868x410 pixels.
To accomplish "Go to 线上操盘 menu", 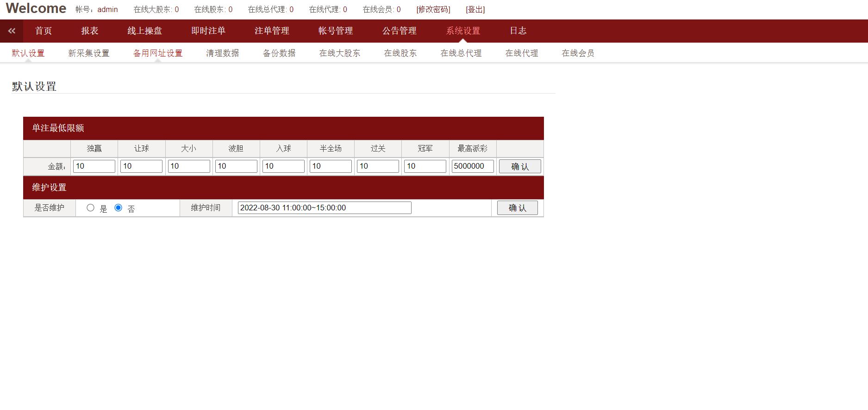I will [x=145, y=31].
